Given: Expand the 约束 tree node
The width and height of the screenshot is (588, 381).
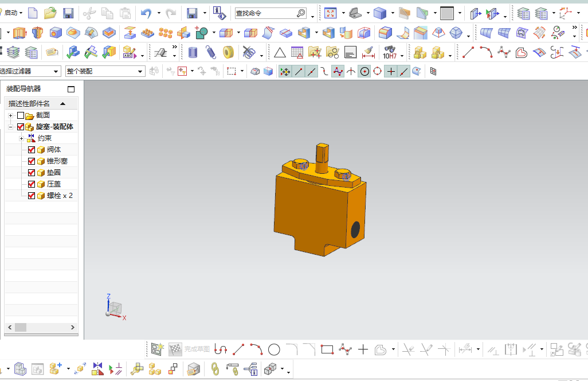Looking at the screenshot, I should point(21,138).
